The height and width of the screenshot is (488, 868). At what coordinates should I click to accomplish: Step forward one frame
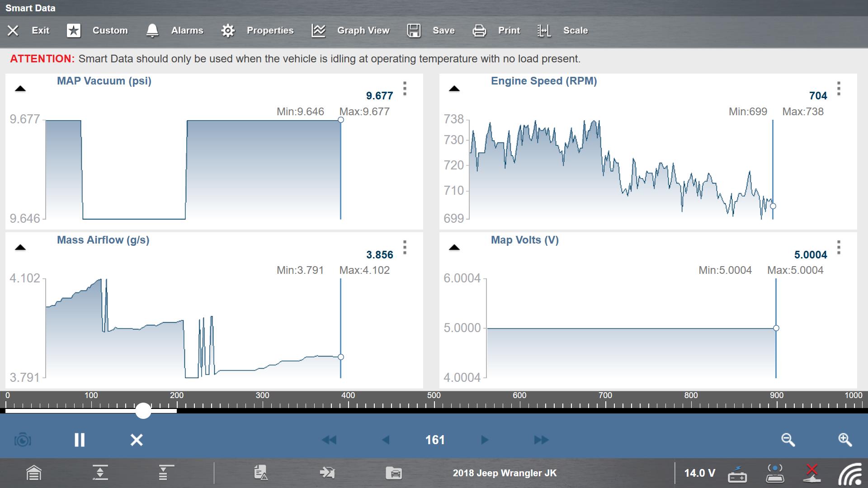[x=484, y=440]
